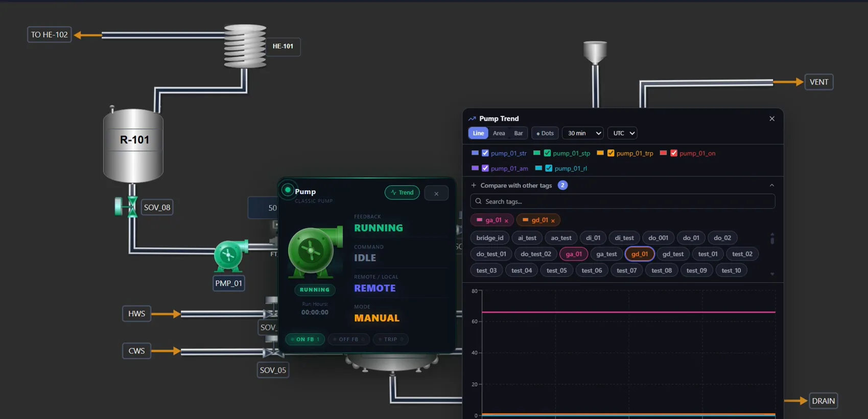Add the do_001 tag to comparison
This screenshot has height=419, width=868.
(658, 238)
